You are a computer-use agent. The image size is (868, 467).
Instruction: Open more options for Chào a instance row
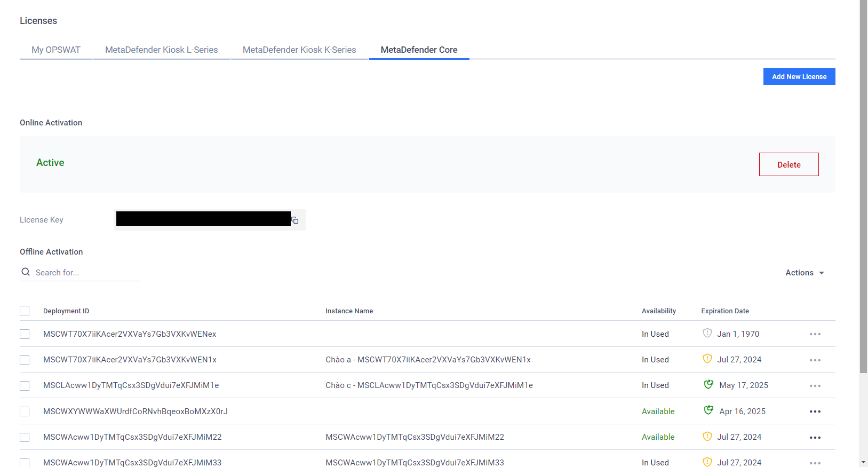pos(815,360)
